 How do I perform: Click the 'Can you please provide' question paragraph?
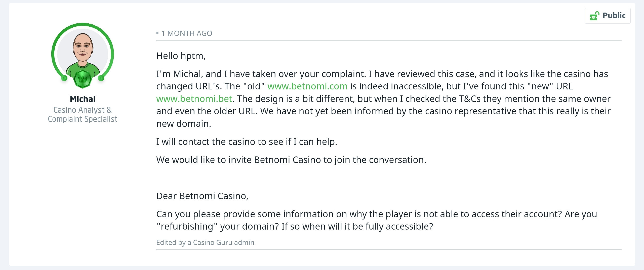pyautogui.click(x=377, y=220)
